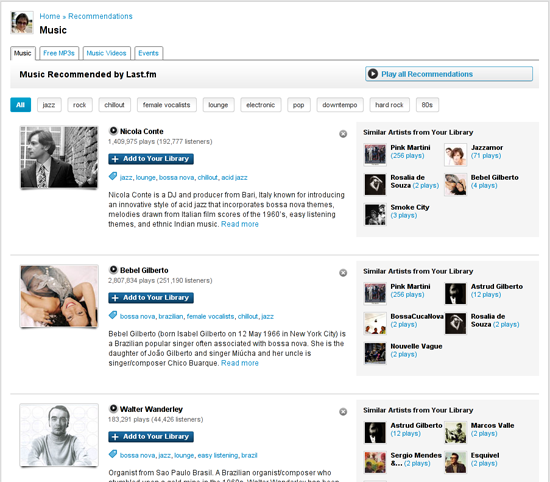Filter recommendations by rock
This screenshot has height=482, width=550.
click(x=80, y=105)
